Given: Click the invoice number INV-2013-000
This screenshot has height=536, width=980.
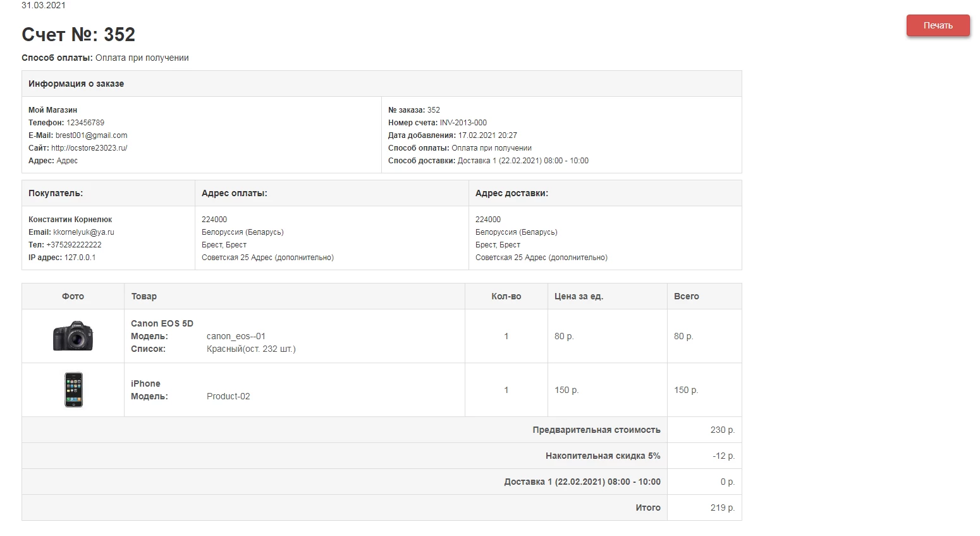Looking at the screenshot, I should [x=463, y=123].
